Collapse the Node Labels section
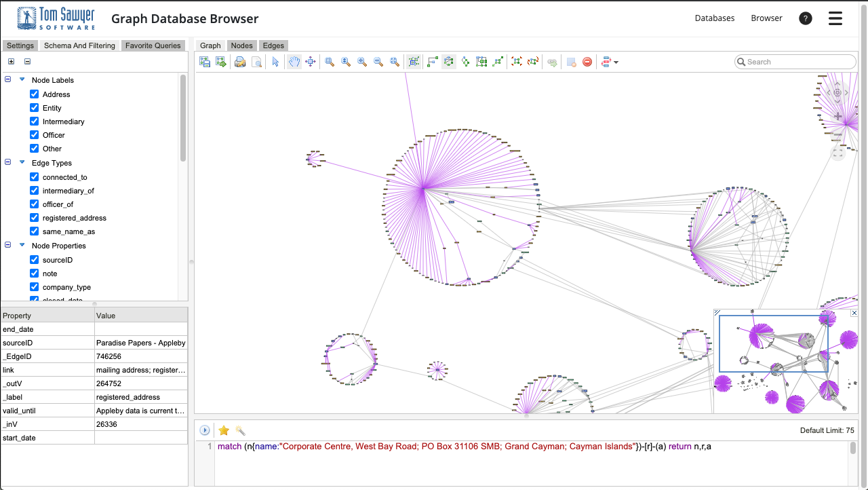 7,79
